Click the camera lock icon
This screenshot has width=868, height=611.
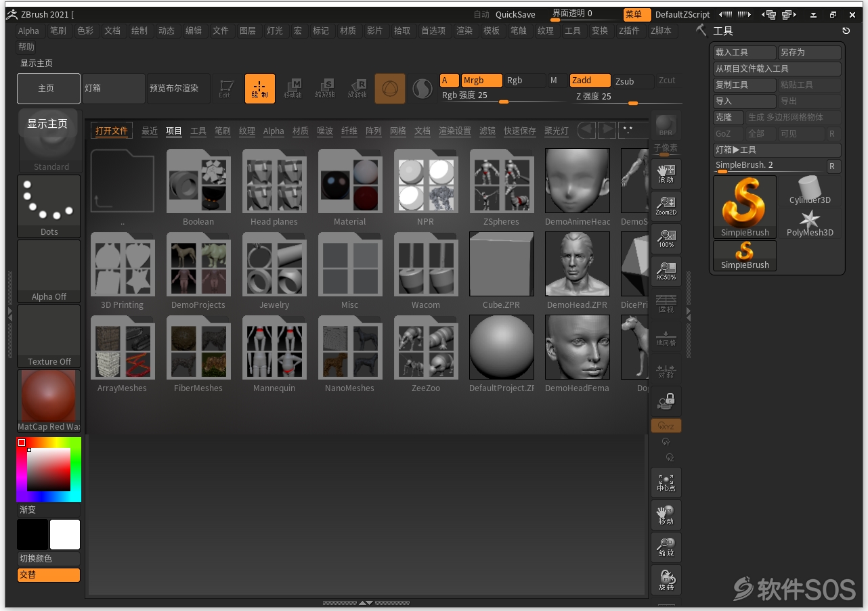point(666,401)
